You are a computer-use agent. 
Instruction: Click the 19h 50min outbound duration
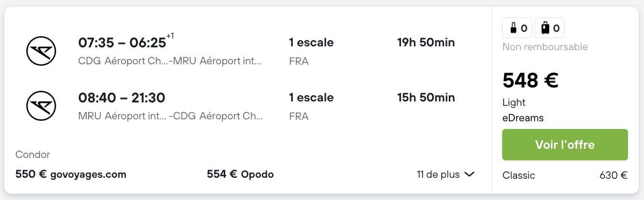(x=426, y=43)
